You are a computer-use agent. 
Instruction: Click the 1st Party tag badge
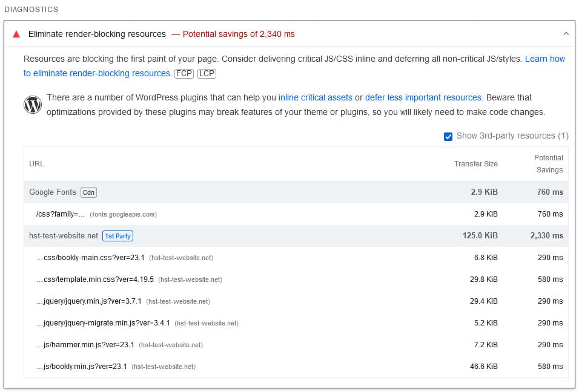117,236
